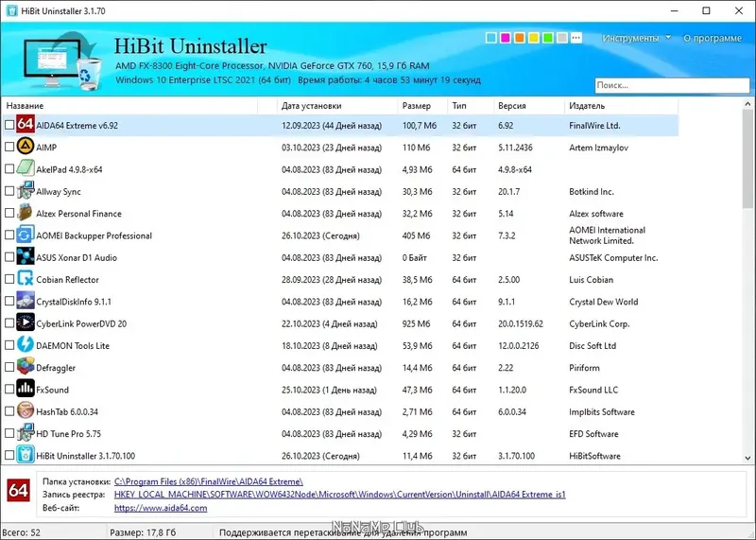Screen dimensions: 756x540
Task: Click the Всего: 52 status bar entry
Action: click(23, 532)
